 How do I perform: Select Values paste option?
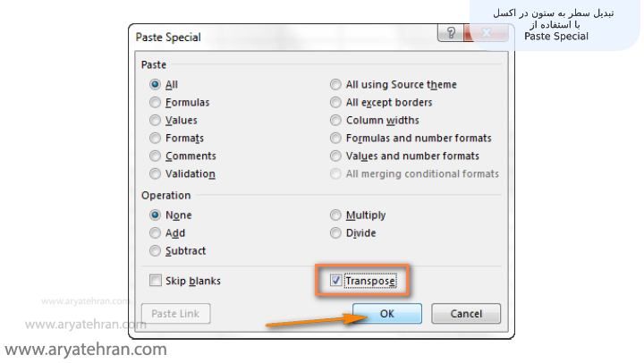(156, 121)
